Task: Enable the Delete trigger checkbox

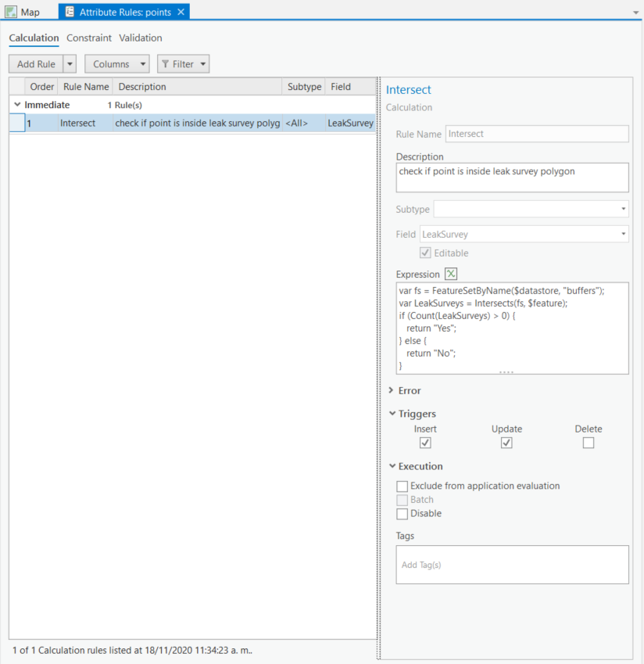Action: click(x=589, y=443)
